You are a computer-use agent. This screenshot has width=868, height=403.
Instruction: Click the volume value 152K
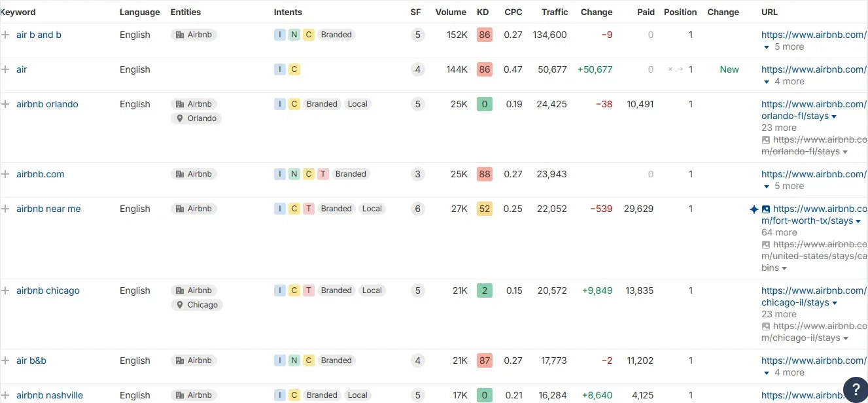(457, 35)
